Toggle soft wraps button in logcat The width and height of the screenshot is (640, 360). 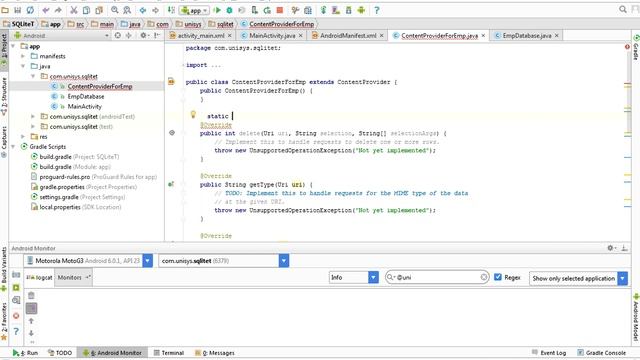click(31, 308)
